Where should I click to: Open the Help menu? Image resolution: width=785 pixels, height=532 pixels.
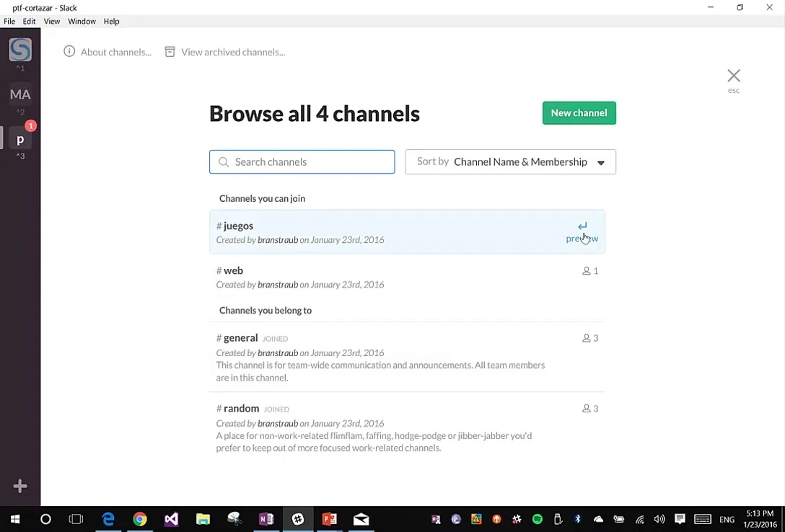tap(111, 22)
